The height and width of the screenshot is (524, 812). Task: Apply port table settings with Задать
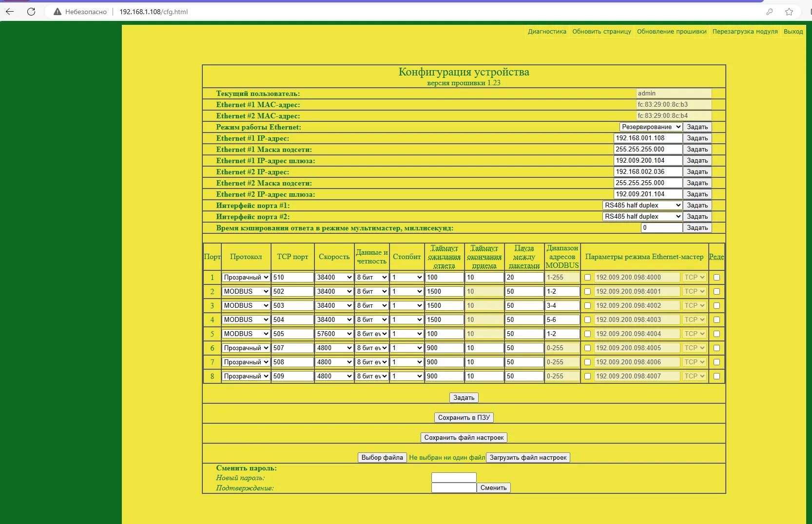[464, 398]
